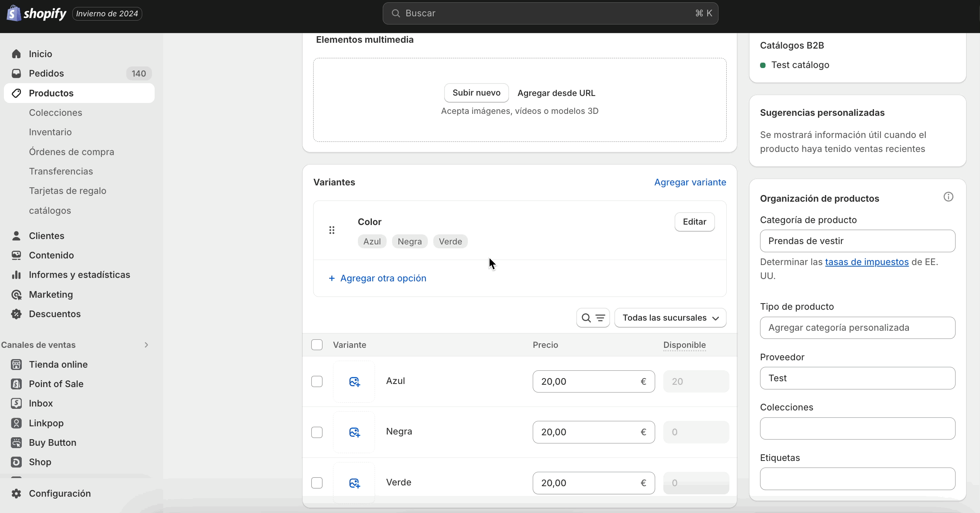The height and width of the screenshot is (513, 980).
Task: Click the drag handle beside Color option
Action: point(331,230)
